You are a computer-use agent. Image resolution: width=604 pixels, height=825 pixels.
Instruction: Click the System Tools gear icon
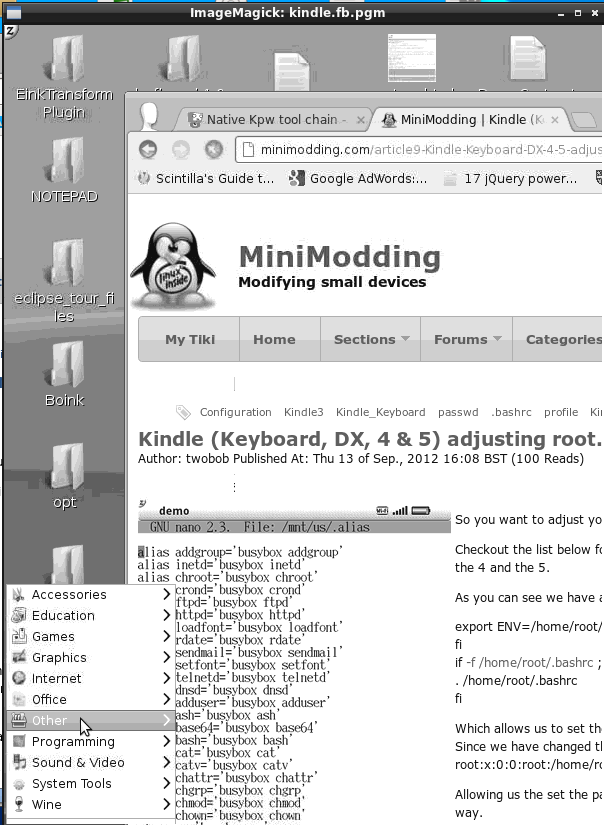point(19,783)
